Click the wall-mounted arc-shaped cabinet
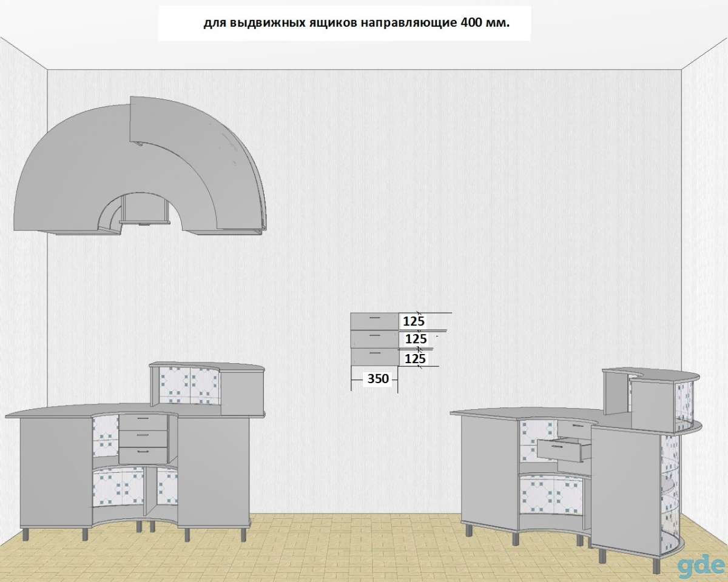 [141, 165]
